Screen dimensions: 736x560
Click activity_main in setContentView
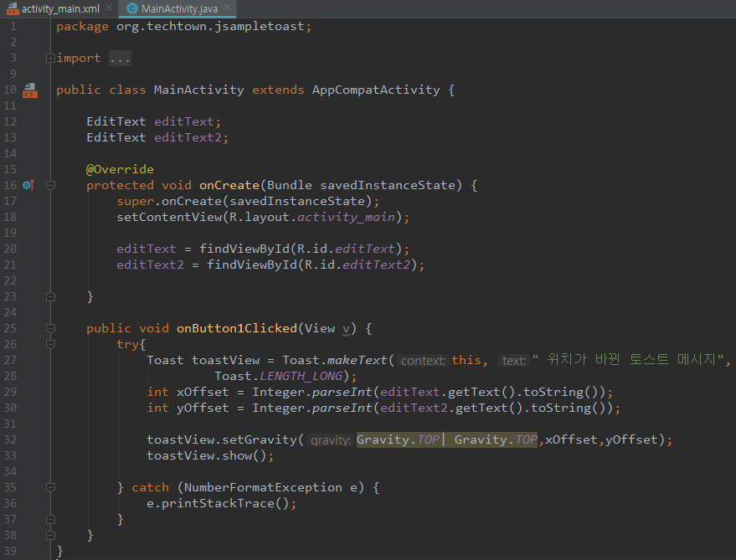(x=346, y=218)
